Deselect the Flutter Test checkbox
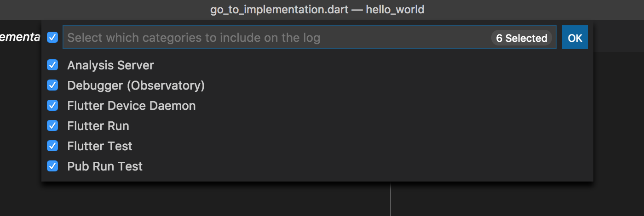Screen dimensions: 644x216 coord(52,146)
